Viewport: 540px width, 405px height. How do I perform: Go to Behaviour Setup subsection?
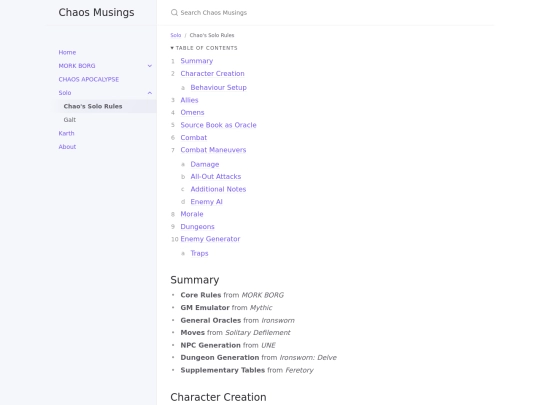pyautogui.click(x=218, y=87)
